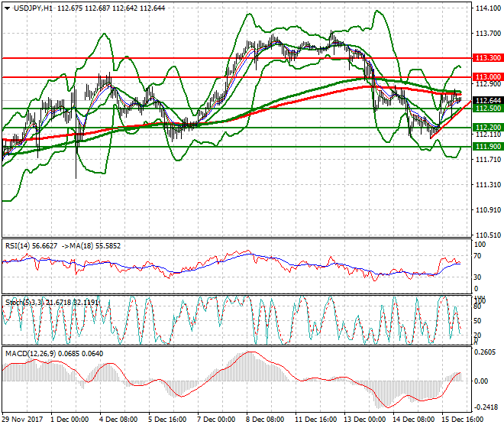Select the 13 Dec 00:00 time label
Viewport: 504px width, 428px height.
(365, 420)
